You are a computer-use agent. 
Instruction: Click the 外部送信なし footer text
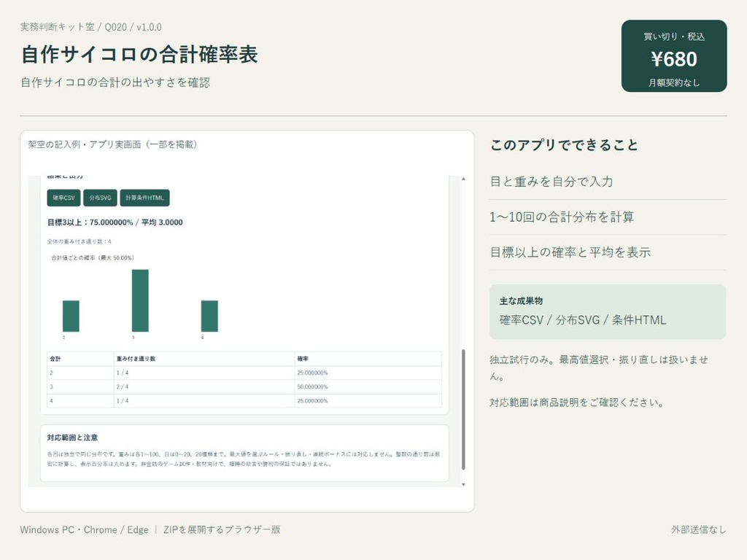699,529
